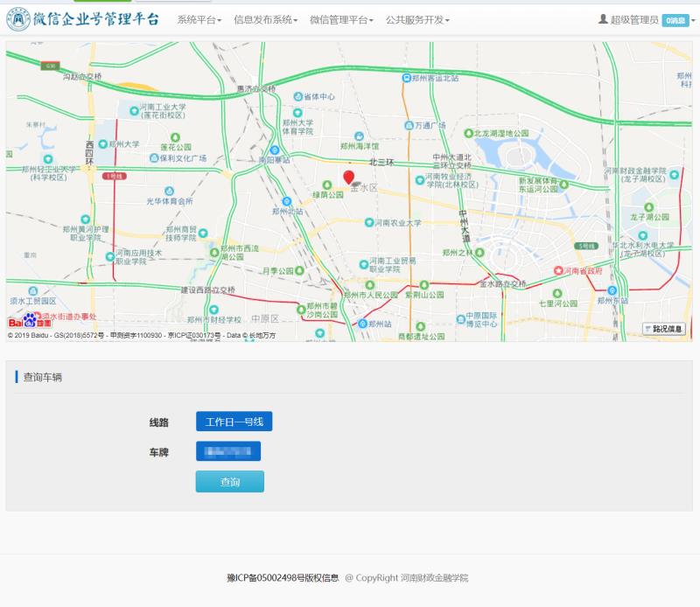The image size is (700, 607).
Task: Click the 郑州商贸技师学院 map icon
Action: coord(203,233)
